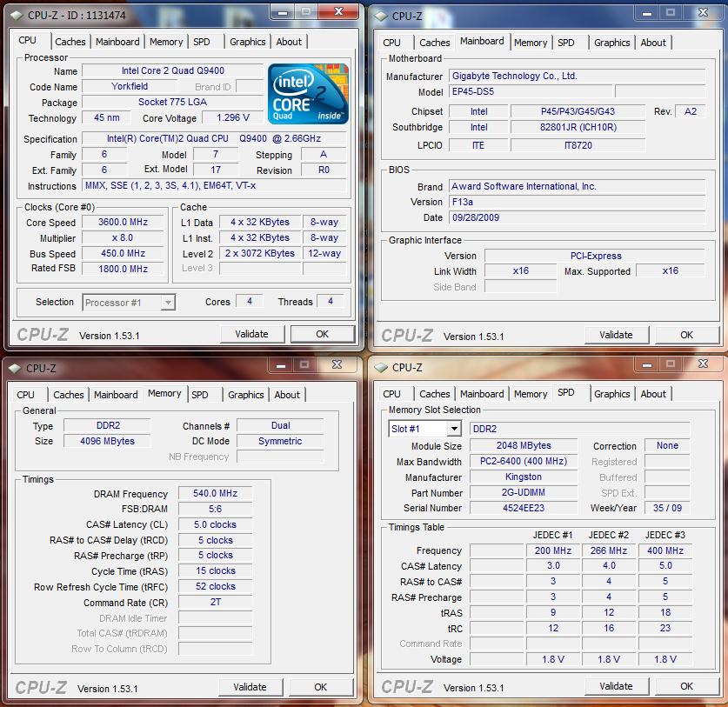The image size is (728, 707).
Task: Click CPU-Z app icon in ID 1131474 window
Action: click(17, 16)
